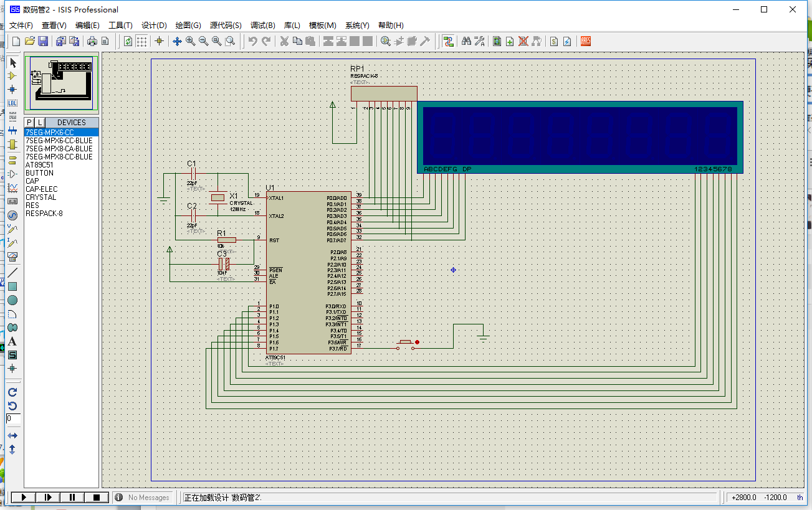Toggle the grid display

142,41
